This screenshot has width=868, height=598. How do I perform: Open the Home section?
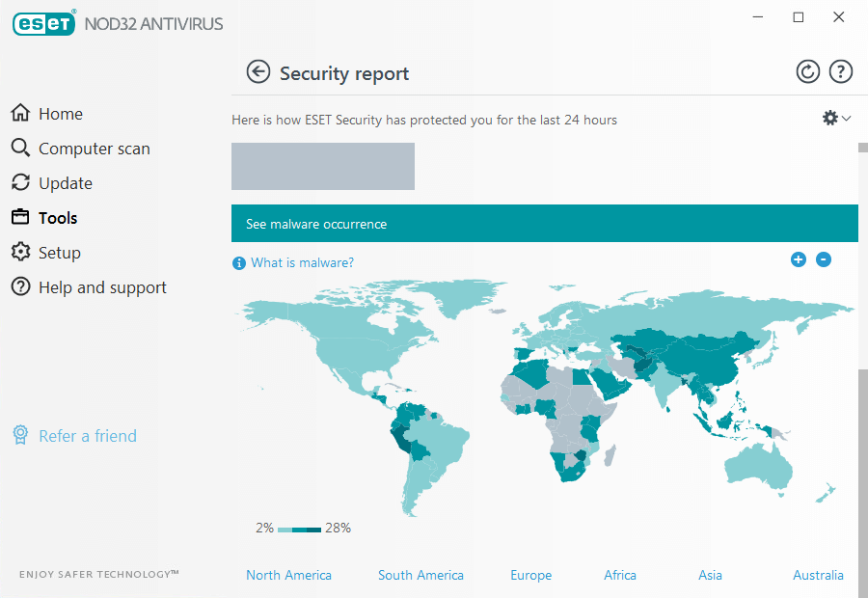click(x=60, y=114)
